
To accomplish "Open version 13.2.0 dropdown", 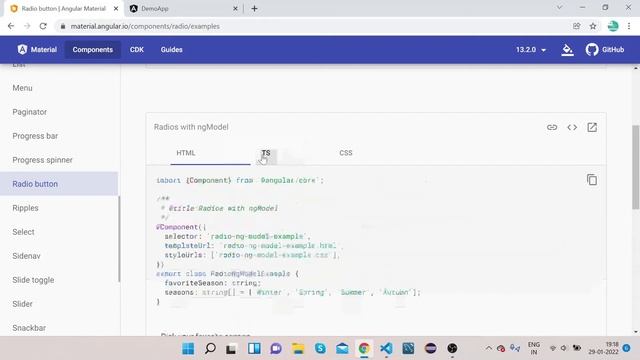I will coord(531,50).
